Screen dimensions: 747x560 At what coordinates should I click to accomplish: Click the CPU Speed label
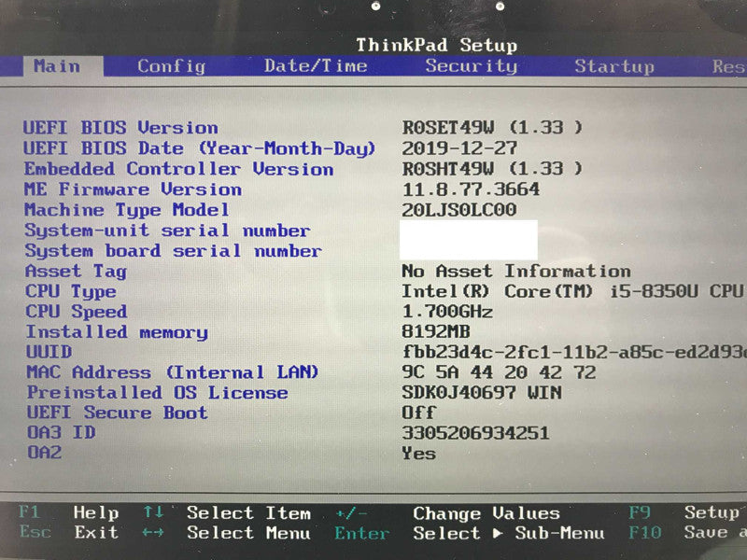[77, 312]
